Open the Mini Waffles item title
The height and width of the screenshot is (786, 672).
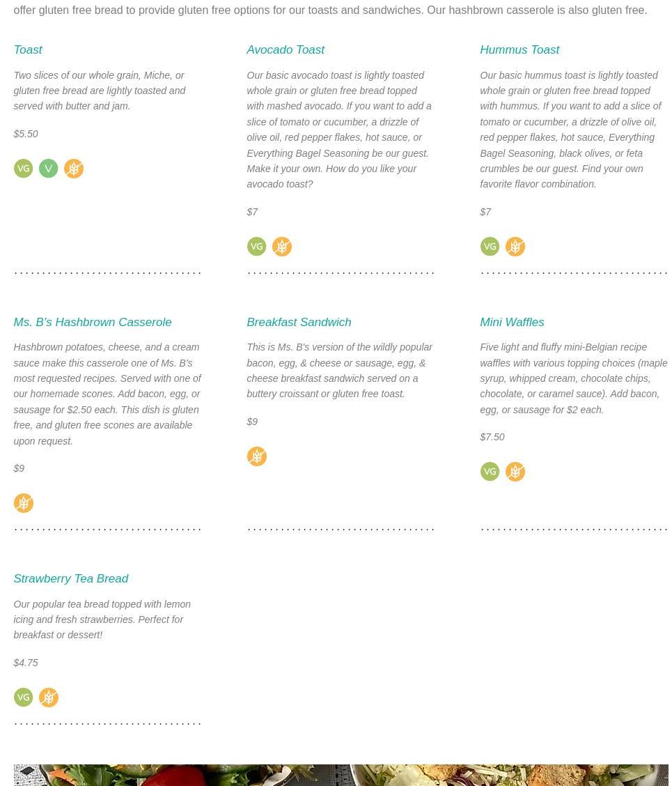click(x=511, y=323)
